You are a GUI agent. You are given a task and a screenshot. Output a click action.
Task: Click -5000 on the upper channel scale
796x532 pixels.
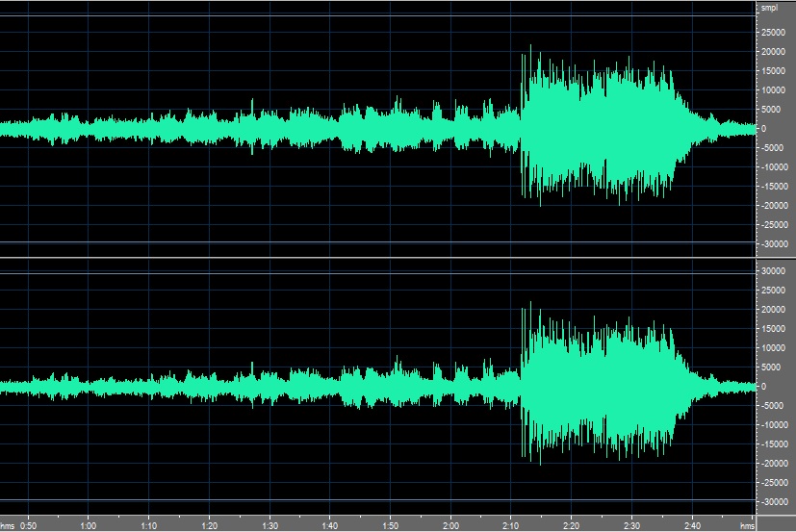click(773, 148)
